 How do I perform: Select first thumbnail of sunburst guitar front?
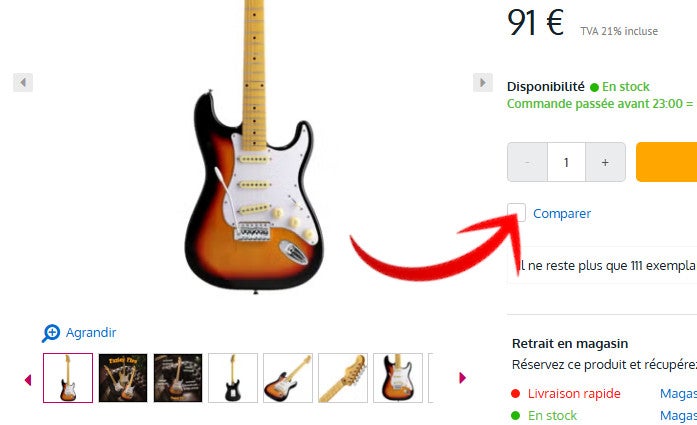click(x=68, y=378)
